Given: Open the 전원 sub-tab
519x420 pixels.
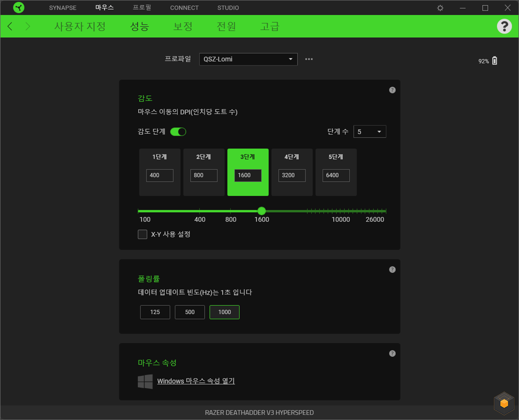Looking at the screenshot, I should point(226,26).
